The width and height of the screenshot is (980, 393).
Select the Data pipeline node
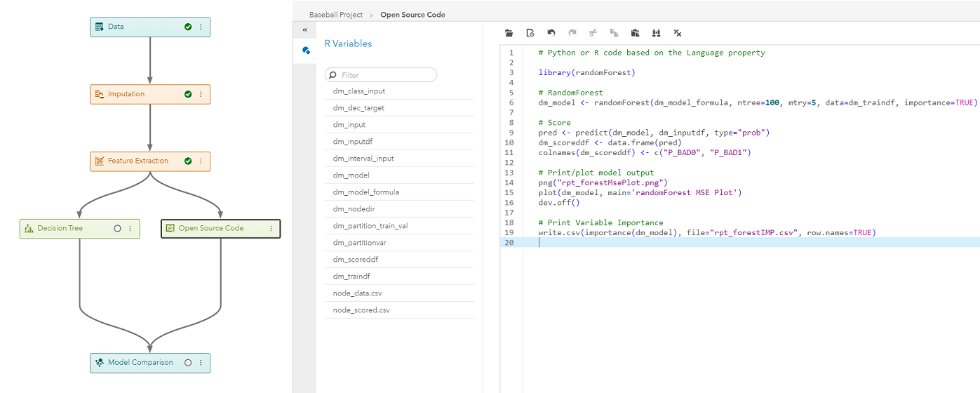point(150,27)
